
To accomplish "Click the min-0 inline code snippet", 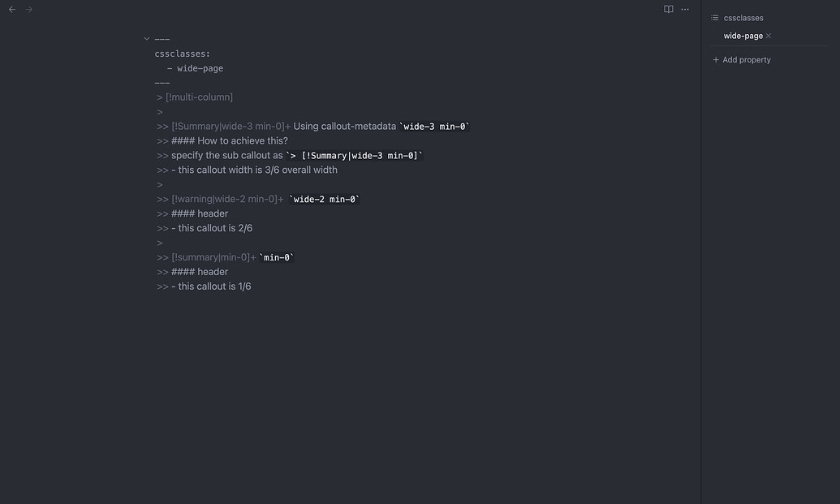I will click(276, 256).
